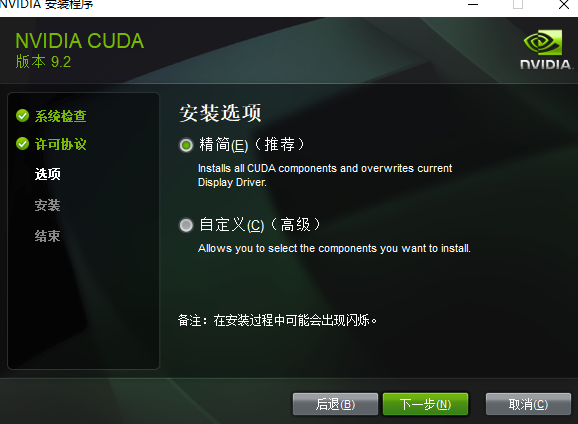
Task: Minimize the NVIDIA installer window
Action: (x=473, y=4)
